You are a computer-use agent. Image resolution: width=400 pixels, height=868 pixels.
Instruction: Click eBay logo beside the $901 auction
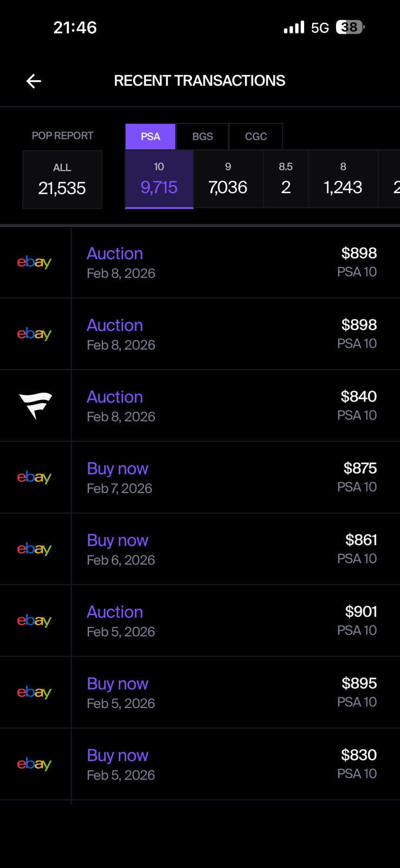[34, 620]
